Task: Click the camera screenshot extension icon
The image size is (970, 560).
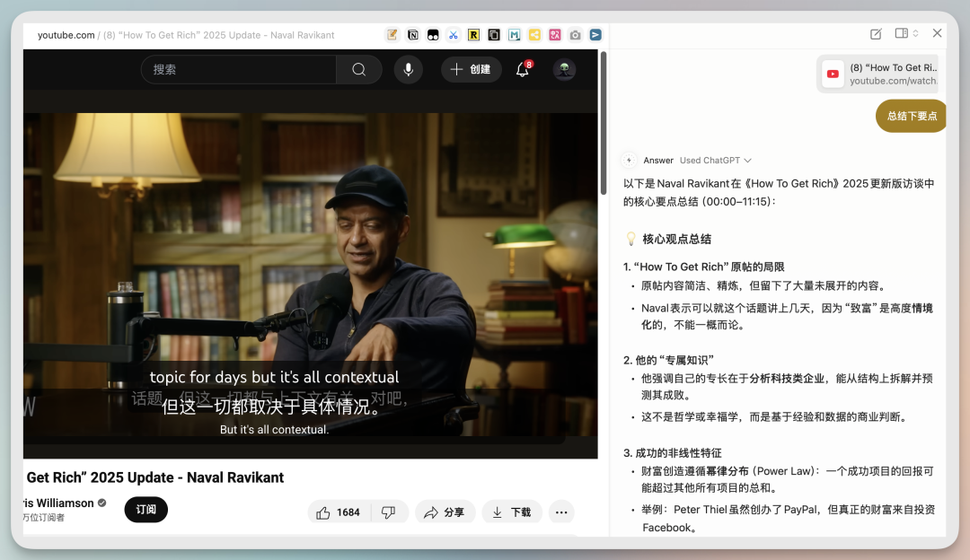Action: click(x=576, y=35)
